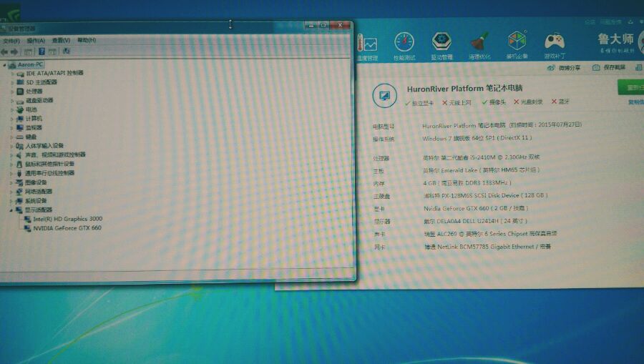The height and width of the screenshot is (364, 644).
Task: Click the blue Help toolbar icon in Device Manager
Action: click(x=42, y=51)
